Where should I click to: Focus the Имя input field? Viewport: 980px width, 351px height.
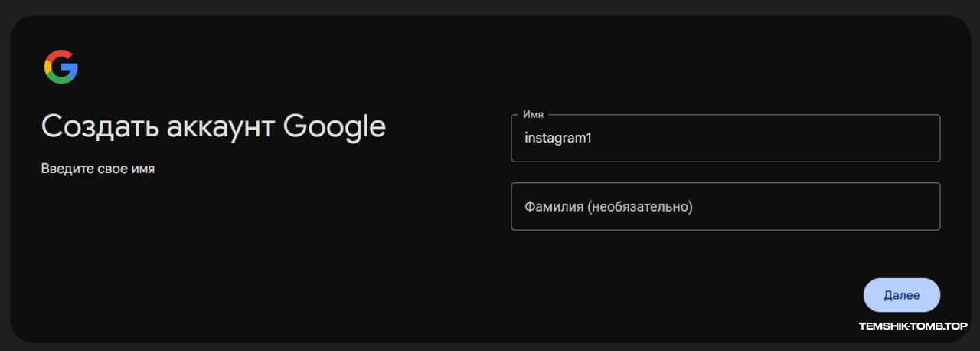click(x=725, y=138)
